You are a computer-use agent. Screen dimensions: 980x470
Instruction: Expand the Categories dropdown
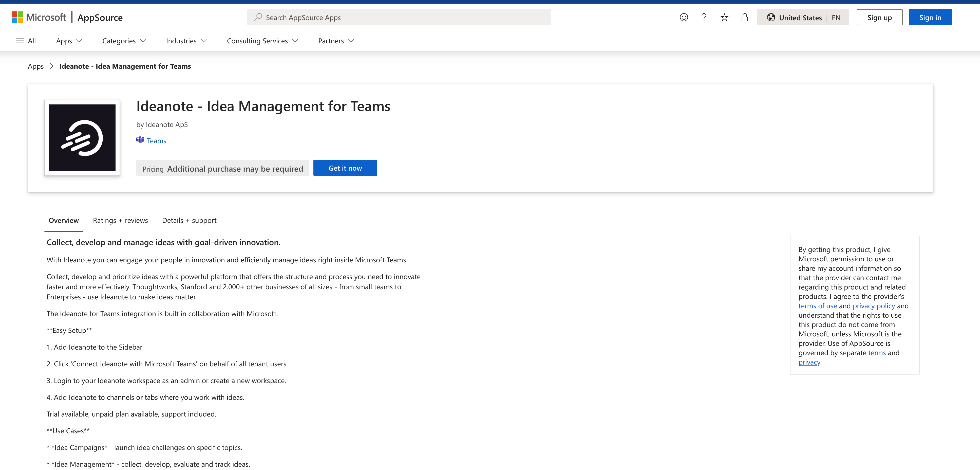(124, 41)
